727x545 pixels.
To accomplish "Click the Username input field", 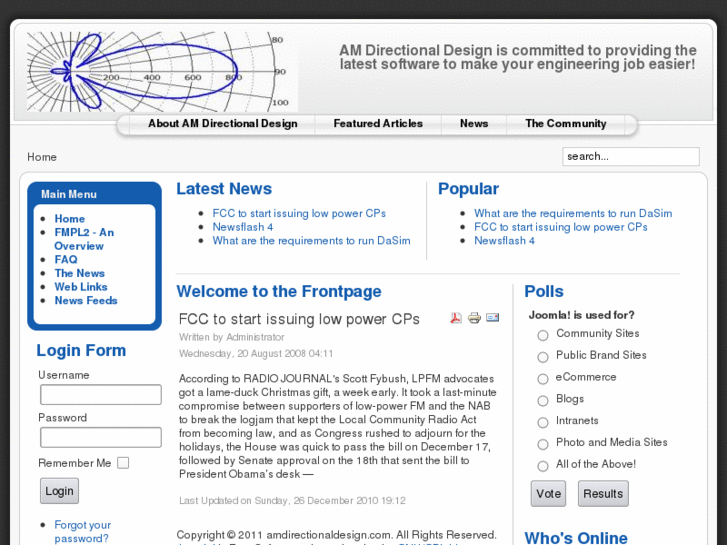I will pos(101,395).
